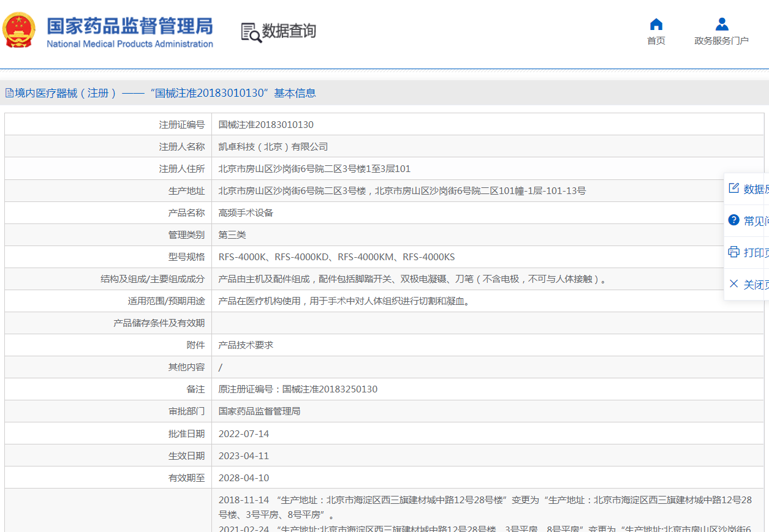Viewport: 769px width, 532px height.
Task: Click the document icon before 境内医疗器械
Action: tap(9, 93)
